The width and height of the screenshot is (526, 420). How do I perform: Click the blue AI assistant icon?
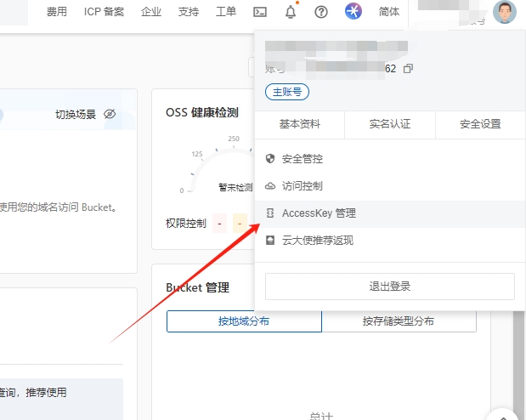(353, 12)
